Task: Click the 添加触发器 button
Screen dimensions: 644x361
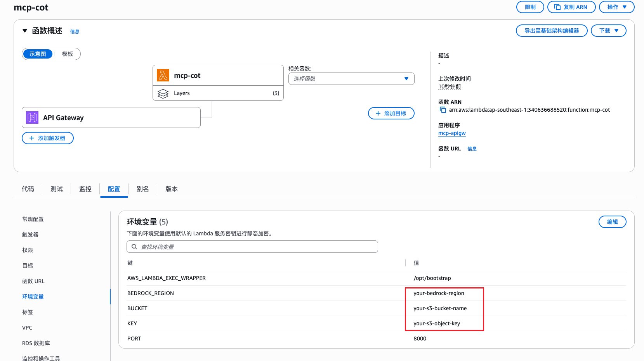Action: [48, 138]
